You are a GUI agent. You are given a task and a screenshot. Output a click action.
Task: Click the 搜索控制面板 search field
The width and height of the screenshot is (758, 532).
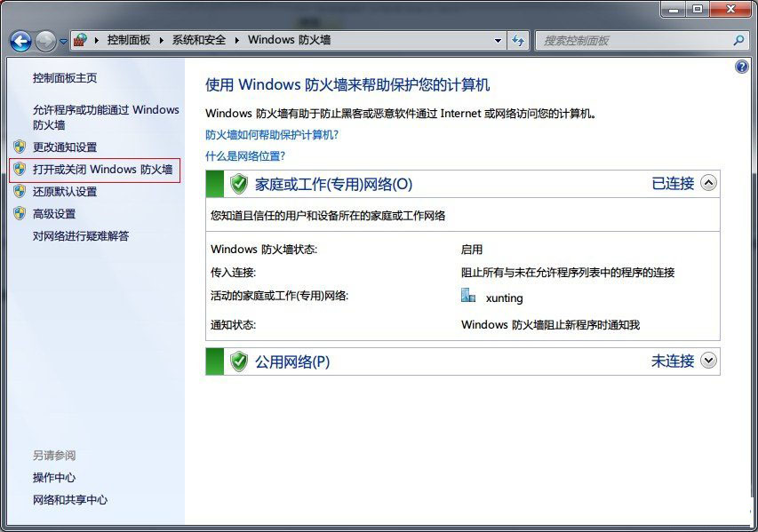pos(633,41)
